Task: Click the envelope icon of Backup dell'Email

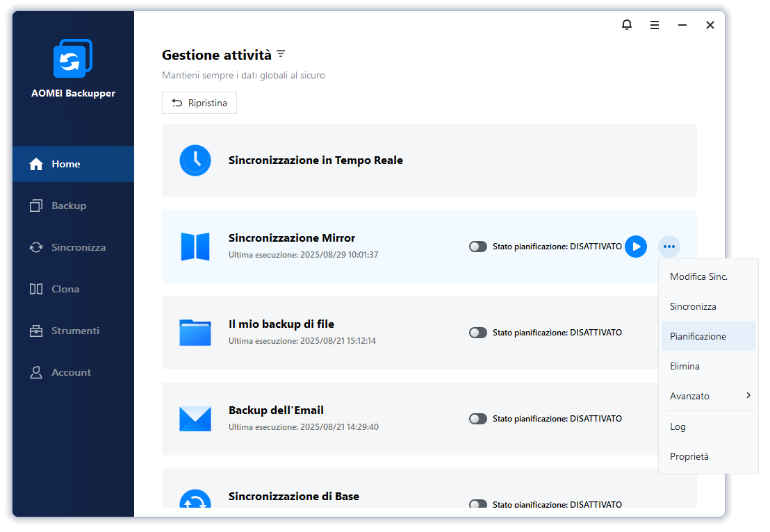Action: click(x=195, y=419)
